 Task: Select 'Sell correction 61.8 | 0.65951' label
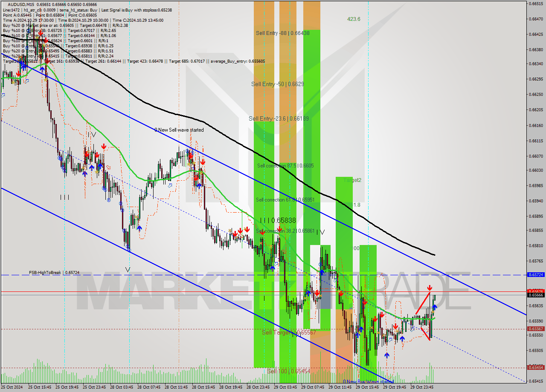click(x=285, y=199)
